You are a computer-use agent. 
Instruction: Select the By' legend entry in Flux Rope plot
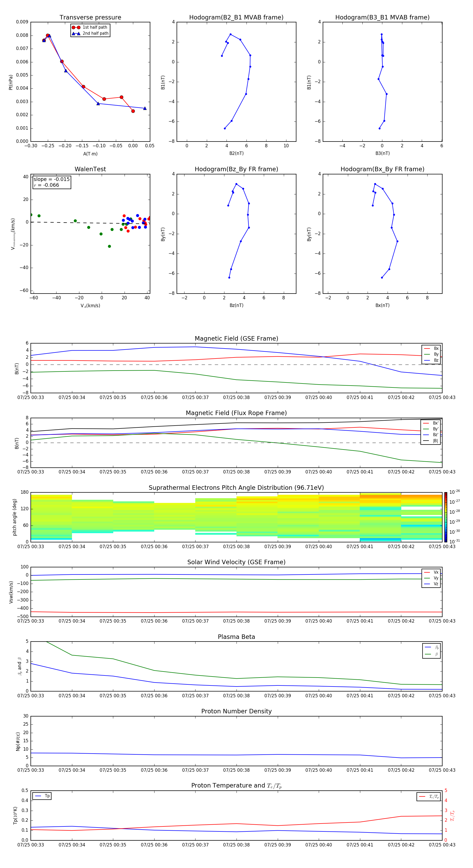tap(431, 429)
